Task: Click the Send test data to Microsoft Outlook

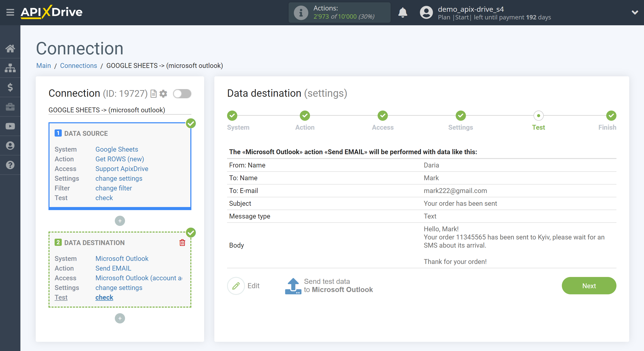Action: pyautogui.click(x=329, y=286)
